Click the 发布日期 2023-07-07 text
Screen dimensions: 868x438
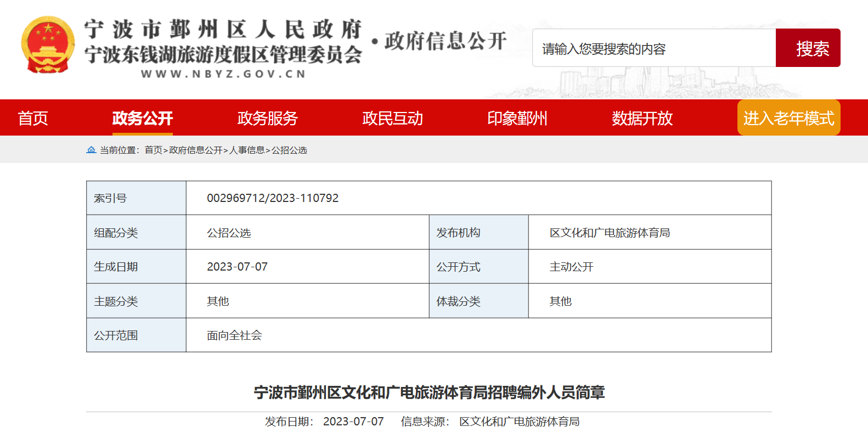pyautogui.click(x=324, y=422)
